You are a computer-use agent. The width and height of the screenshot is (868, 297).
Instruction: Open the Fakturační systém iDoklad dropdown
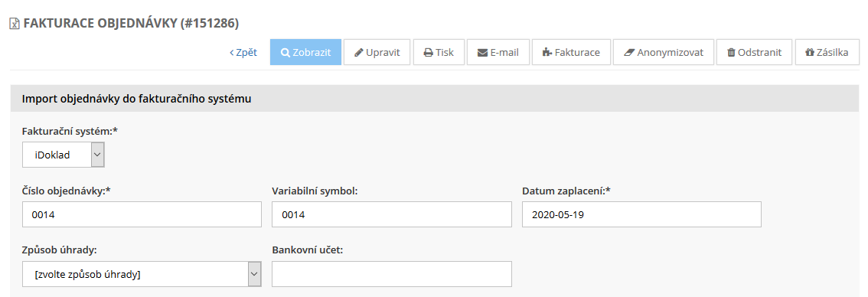tap(63, 155)
